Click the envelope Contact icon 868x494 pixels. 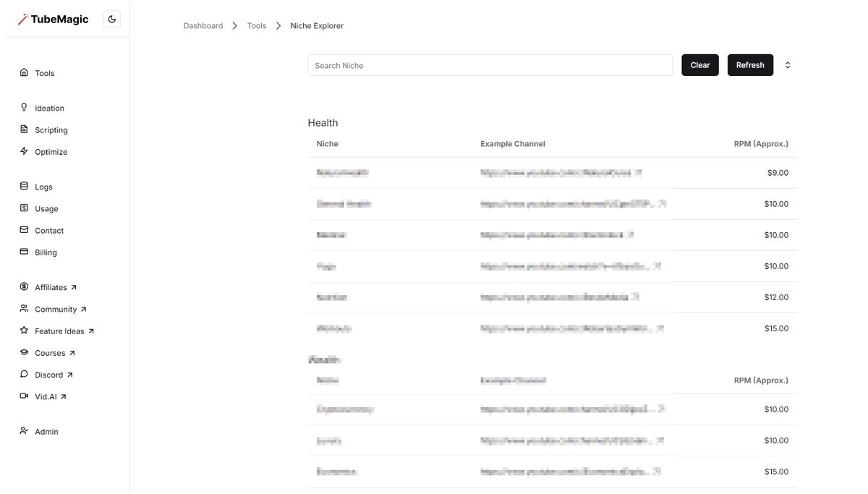[x=24, y=230]
